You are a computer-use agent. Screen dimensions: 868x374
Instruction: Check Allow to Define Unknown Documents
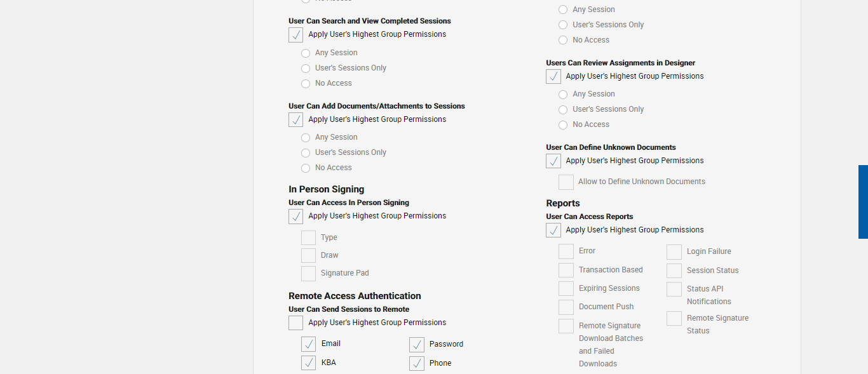click(x=566, y=182)
